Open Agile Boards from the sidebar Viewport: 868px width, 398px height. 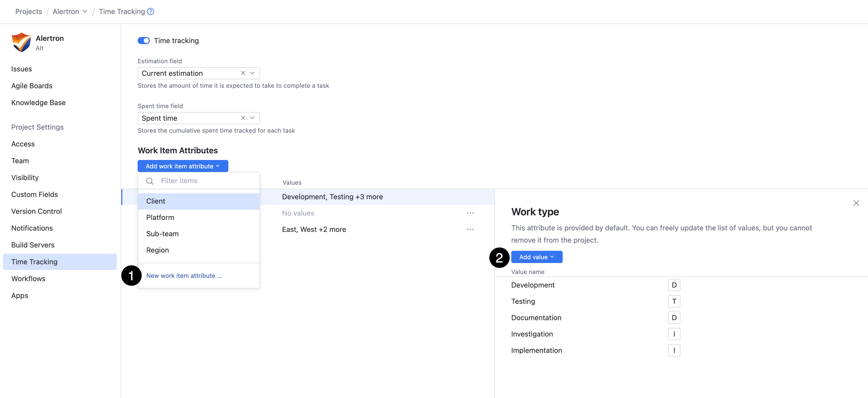pos(32,85)
